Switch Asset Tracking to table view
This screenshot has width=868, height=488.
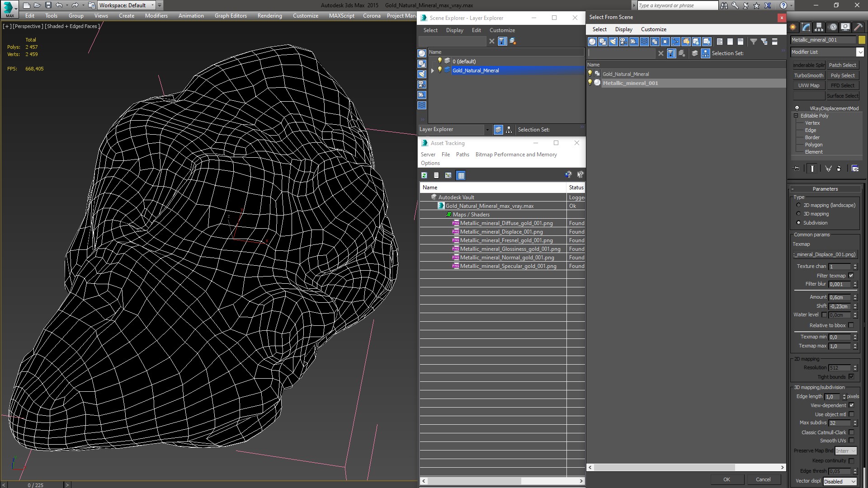461,175
